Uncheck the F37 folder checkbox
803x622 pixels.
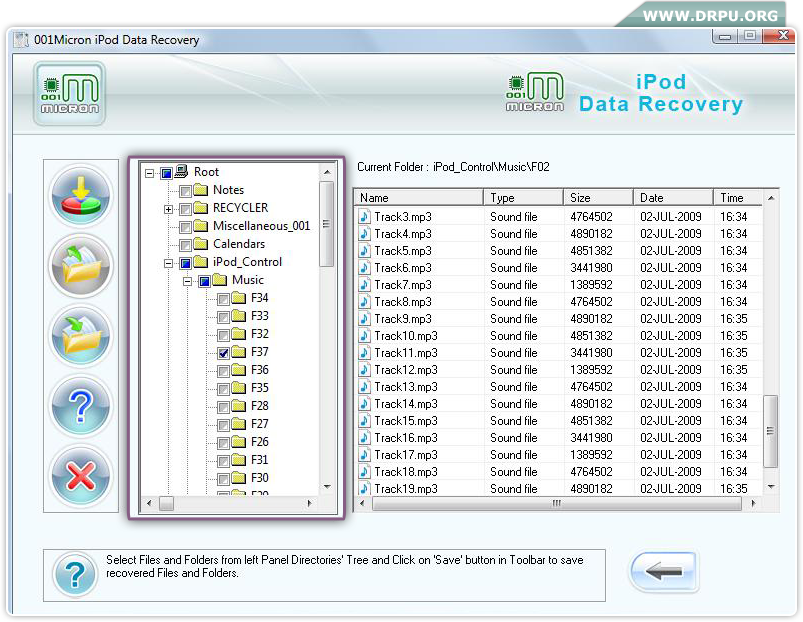[x=223, y=353]
